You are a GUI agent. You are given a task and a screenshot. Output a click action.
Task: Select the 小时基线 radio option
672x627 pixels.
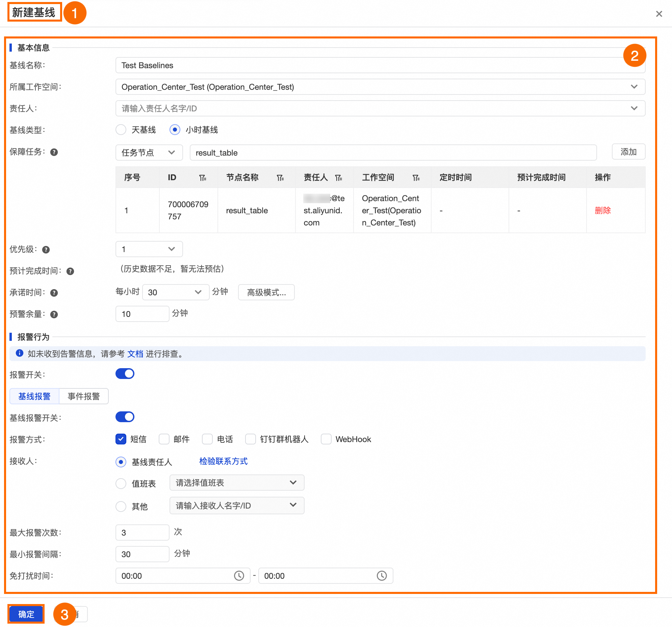pos(175,130)
